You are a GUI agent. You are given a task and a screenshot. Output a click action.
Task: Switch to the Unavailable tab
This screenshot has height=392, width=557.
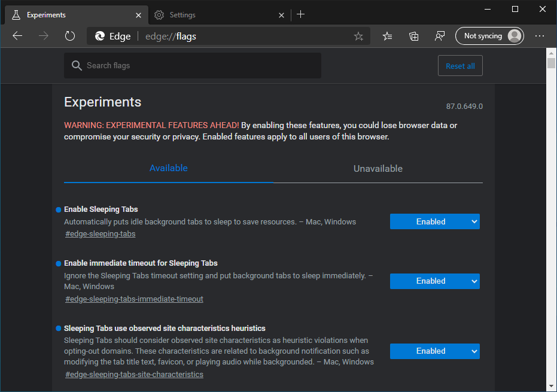click(378, 169)
